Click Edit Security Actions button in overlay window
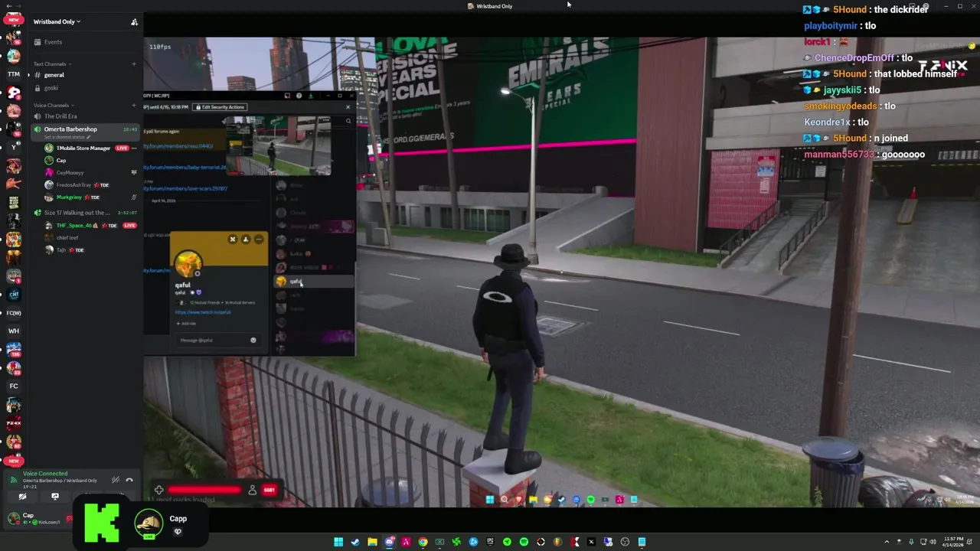Screen dimensions: 980x551 click(x=219, y=107)
